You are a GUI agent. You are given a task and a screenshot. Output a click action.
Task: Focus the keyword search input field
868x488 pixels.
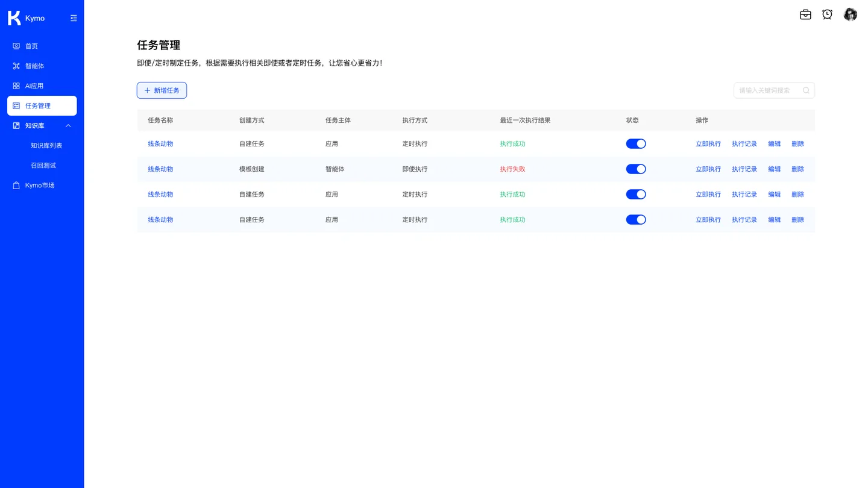point(774,90)
